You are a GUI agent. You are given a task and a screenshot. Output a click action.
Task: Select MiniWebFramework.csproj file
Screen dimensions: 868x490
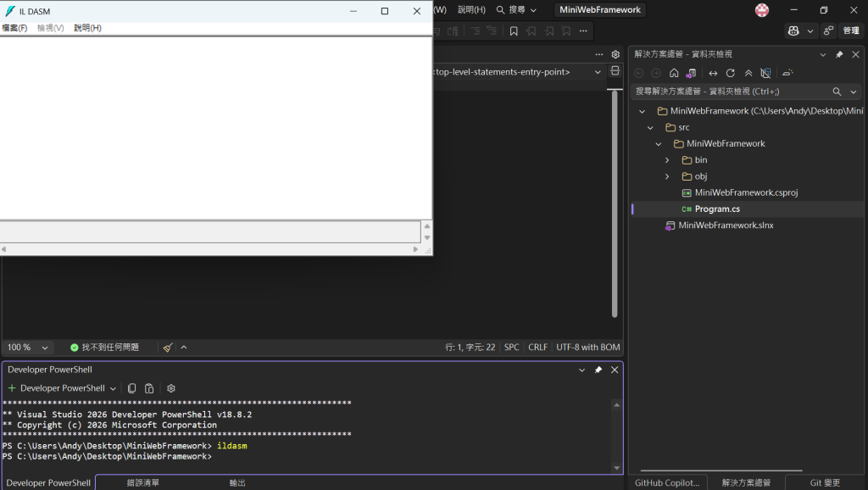(746, 192)
